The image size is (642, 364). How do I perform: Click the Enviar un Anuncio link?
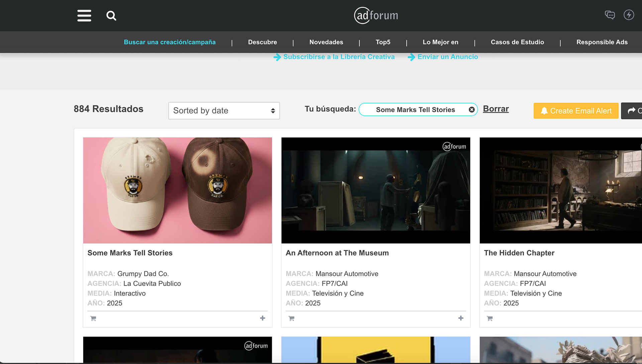[447, 57]
